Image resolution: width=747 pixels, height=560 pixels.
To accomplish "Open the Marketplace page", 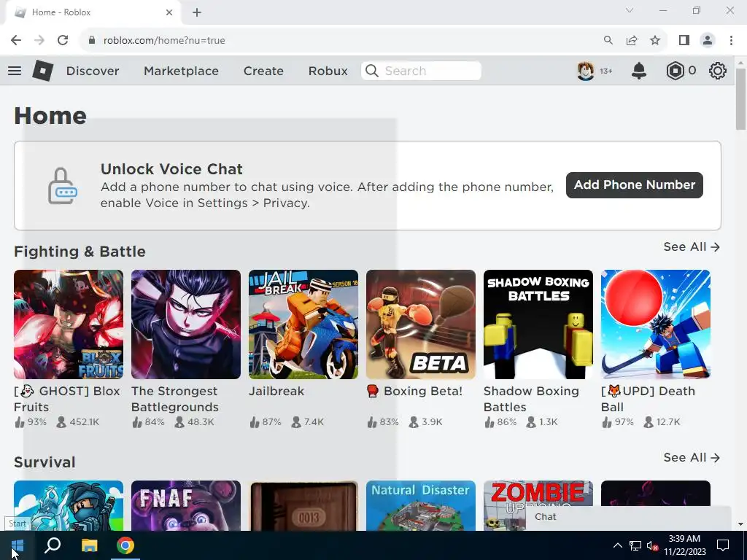I will tap(181, 71).
